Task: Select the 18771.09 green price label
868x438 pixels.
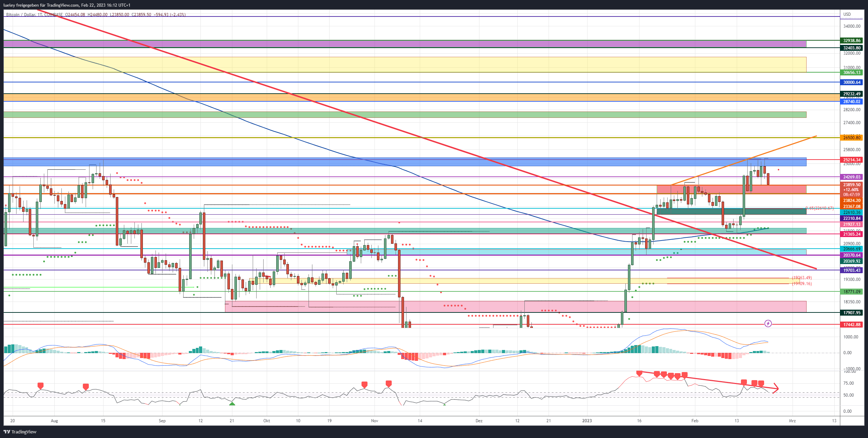Action: point(852,292)
